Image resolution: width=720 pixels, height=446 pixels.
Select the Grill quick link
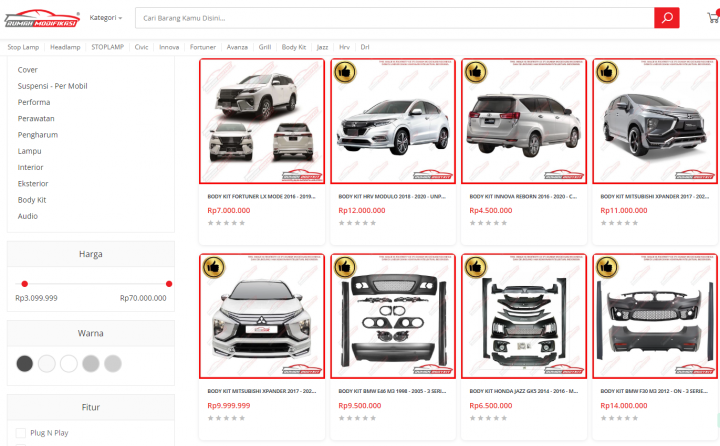(265, 47)
